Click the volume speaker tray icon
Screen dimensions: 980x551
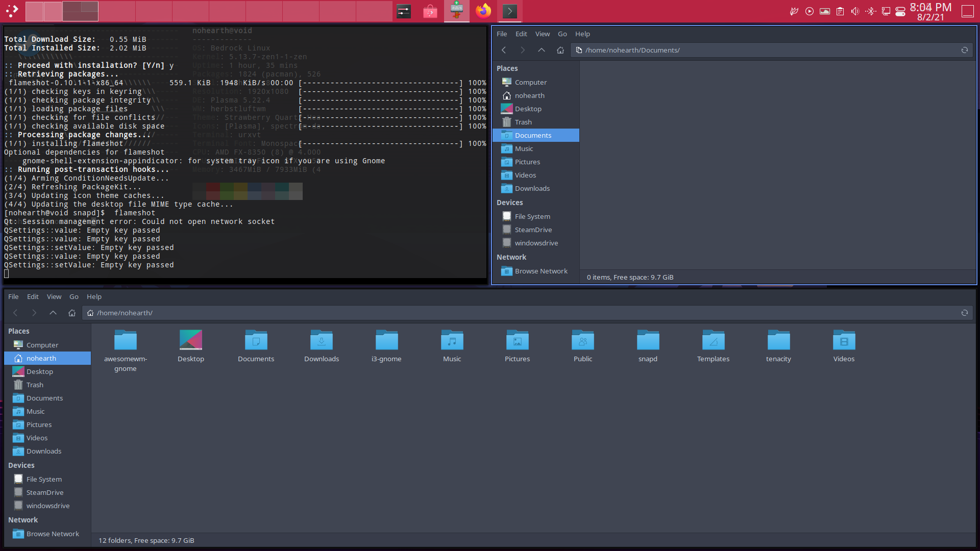(855, 11)
